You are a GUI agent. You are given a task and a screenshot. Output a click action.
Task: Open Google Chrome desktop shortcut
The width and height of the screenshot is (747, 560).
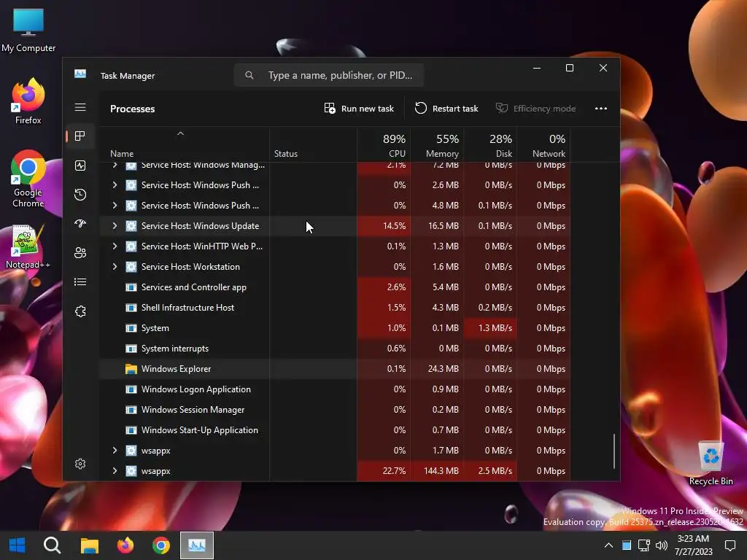(x=28, y=179)
